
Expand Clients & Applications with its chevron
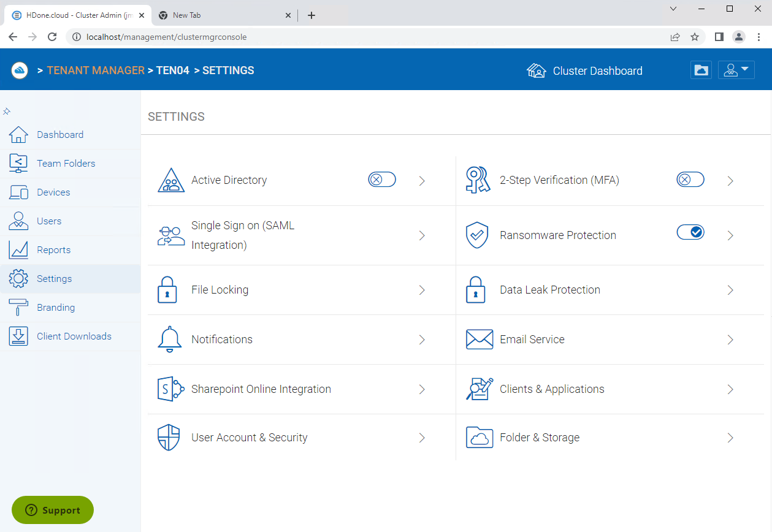tap(730, 389)
